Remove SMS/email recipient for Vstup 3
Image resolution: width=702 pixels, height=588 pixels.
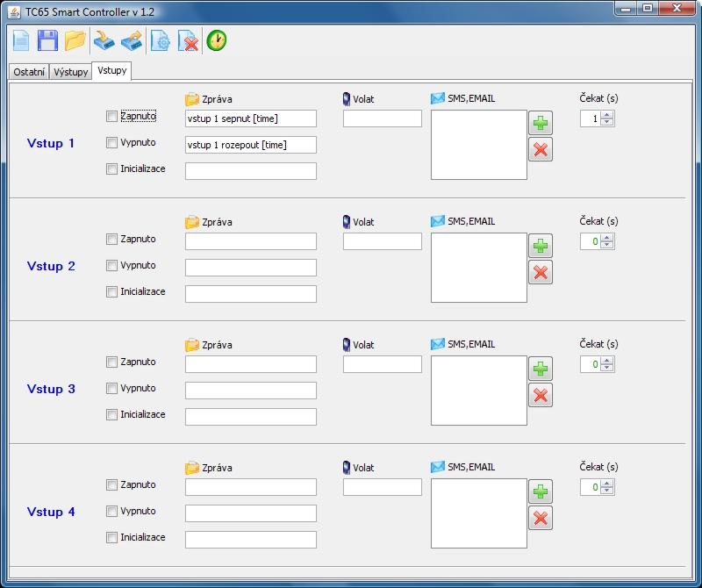[x=541, y=395]
